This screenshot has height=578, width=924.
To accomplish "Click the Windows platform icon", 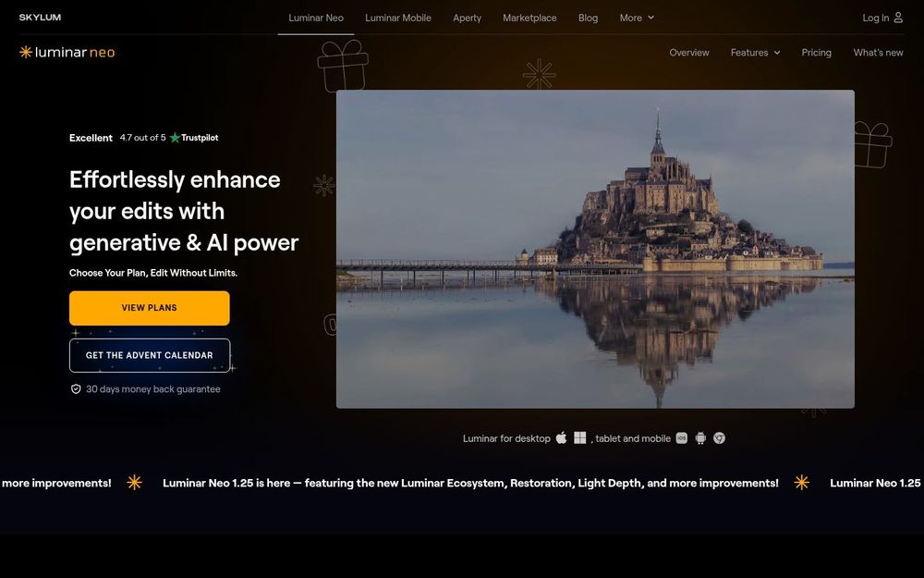I will pos(580,437).
